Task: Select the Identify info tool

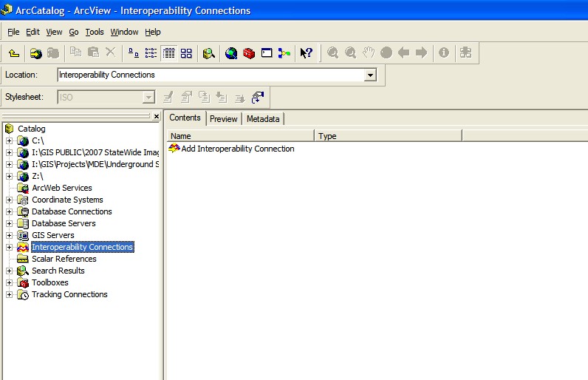Action: 444,52
